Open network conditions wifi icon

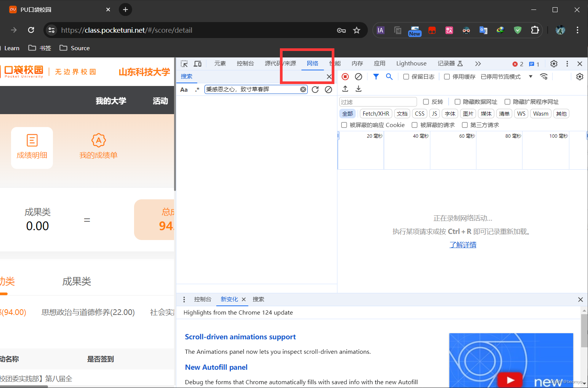[544, 76]
